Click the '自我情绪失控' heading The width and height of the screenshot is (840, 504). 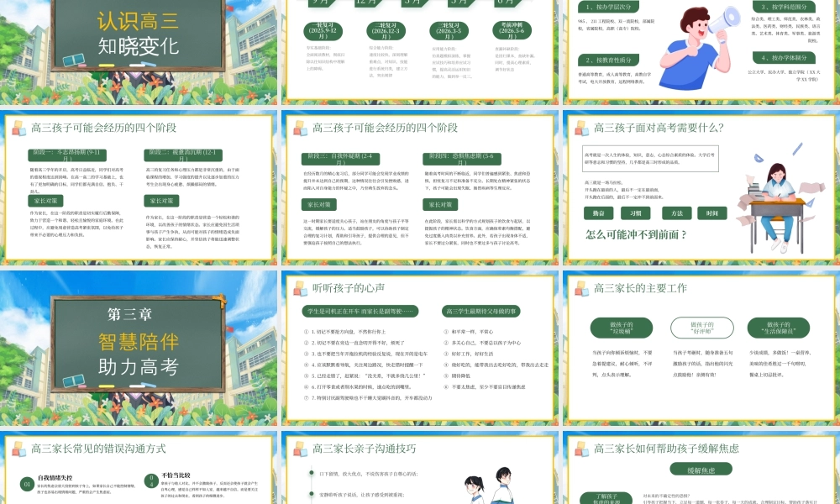point(55,477)
